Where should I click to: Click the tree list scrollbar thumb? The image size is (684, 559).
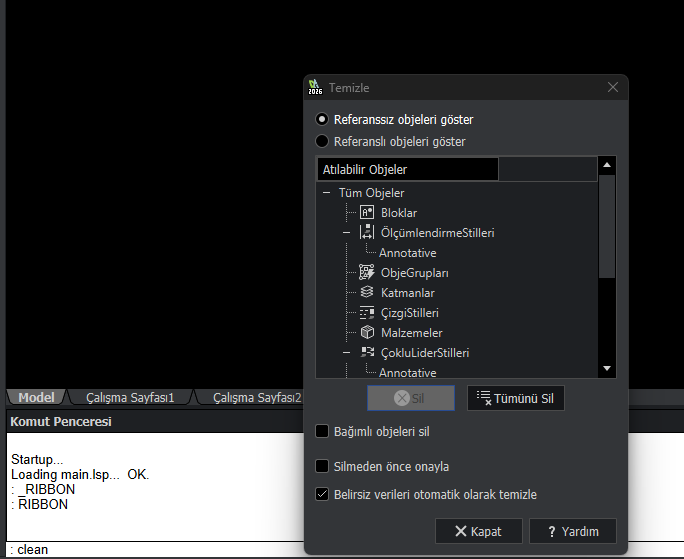tap(606, 226)
